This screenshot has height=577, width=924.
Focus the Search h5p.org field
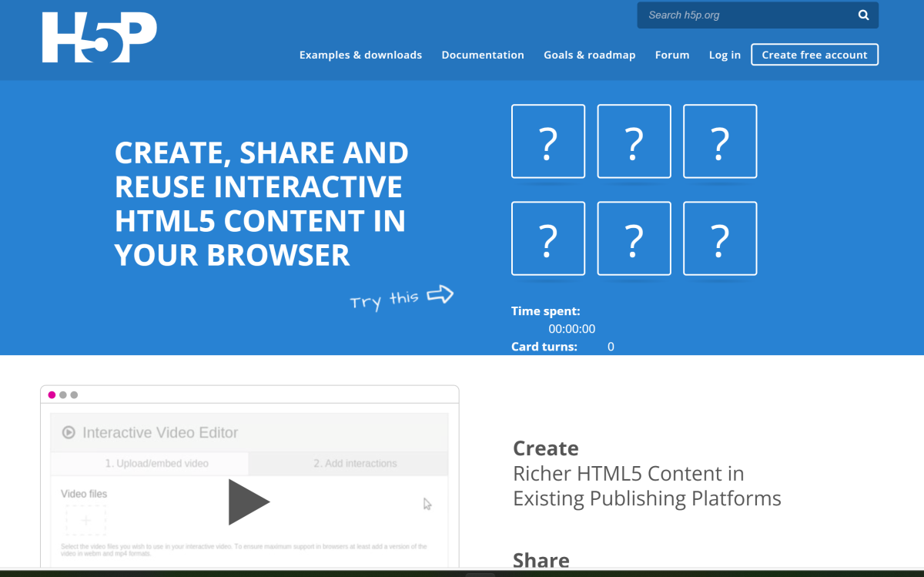click(743, 15)
